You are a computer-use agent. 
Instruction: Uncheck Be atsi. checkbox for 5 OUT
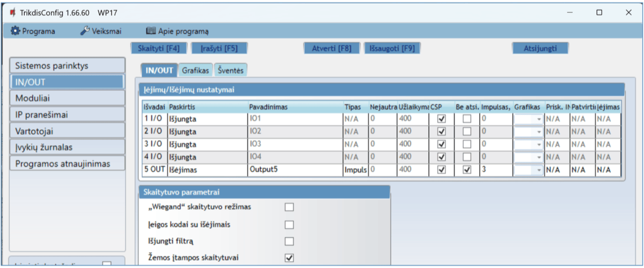(x=467, y=170)
